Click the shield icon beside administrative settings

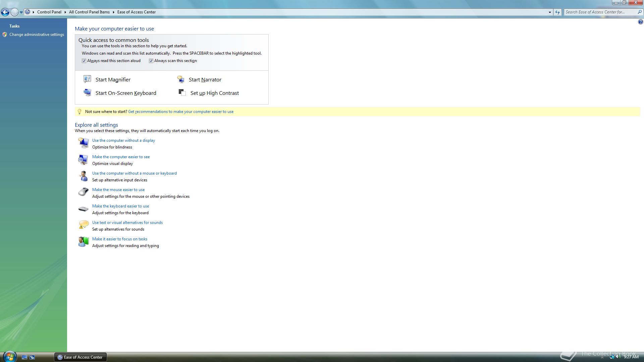pos(5,35)
